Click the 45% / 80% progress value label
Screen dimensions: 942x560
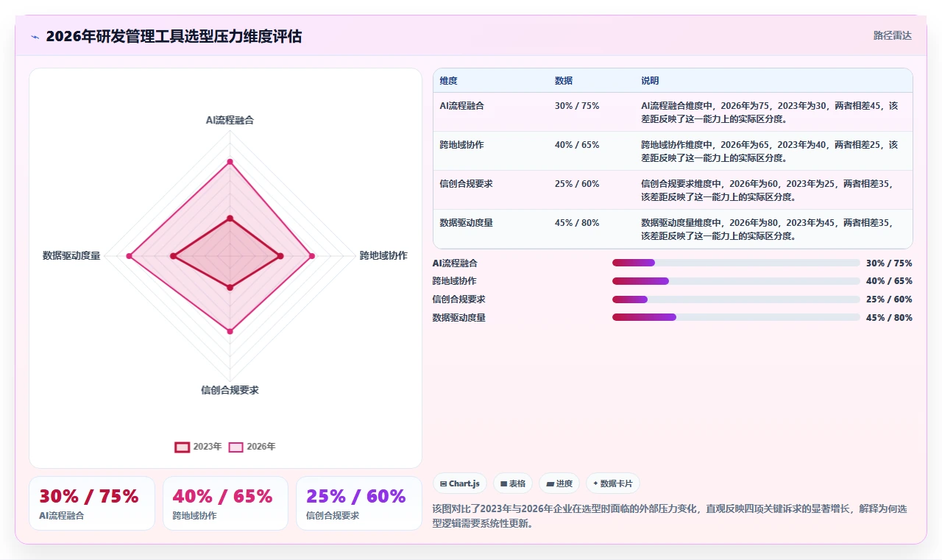(x=889, y=318)
